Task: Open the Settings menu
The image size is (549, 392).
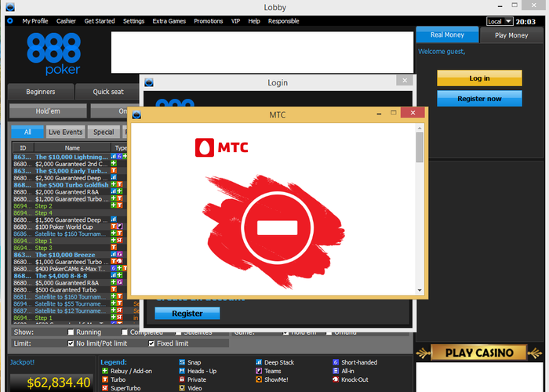Action: coord(134,21)
